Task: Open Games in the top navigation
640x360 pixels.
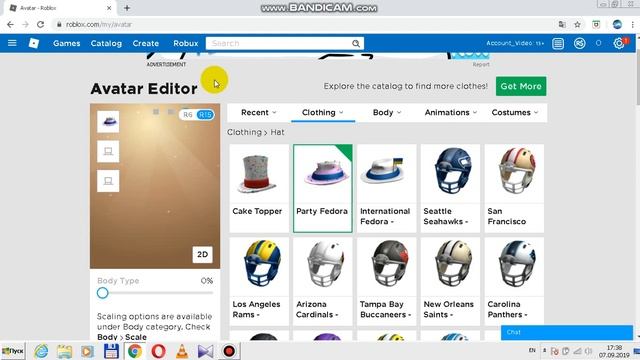Action: (x=67, y=43)
